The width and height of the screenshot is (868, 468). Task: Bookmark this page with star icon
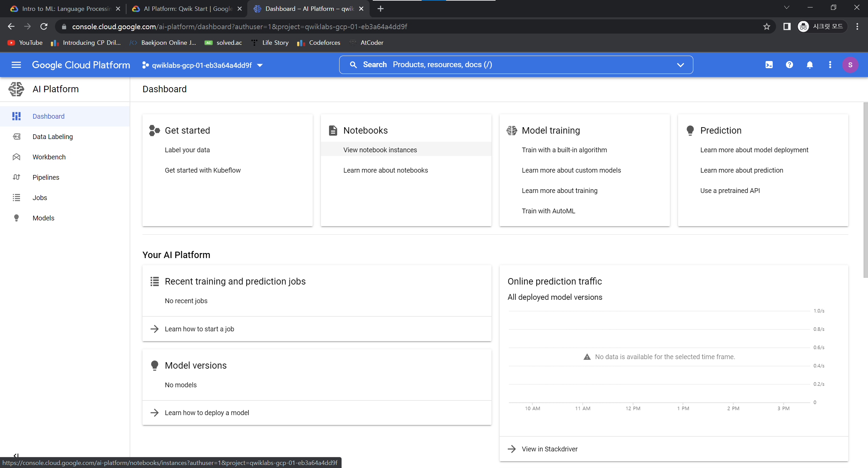(x=767, y=26)
